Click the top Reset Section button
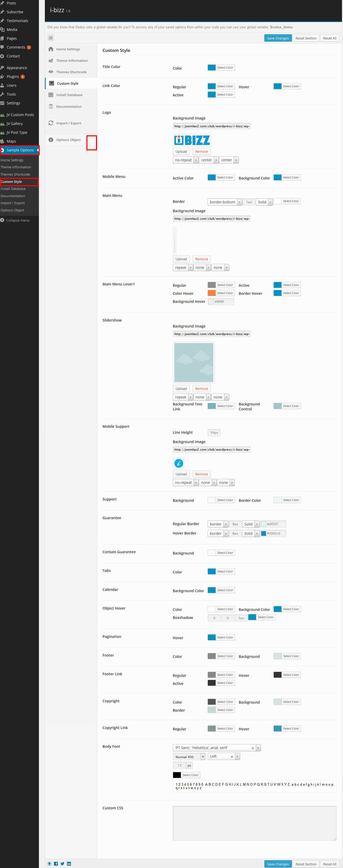343x868 pixels. pos(306,38)
